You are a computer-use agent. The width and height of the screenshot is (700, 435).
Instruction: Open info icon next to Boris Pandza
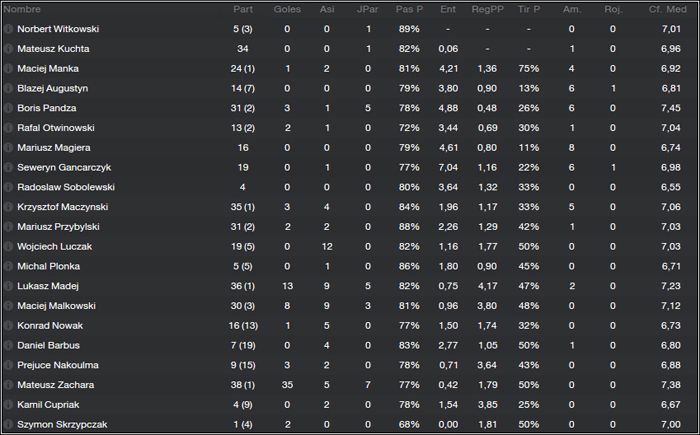(x=8, y=108)
